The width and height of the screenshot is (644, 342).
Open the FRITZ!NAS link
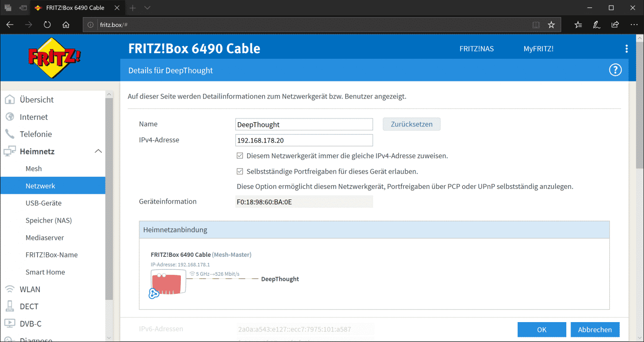pos(476,49)
